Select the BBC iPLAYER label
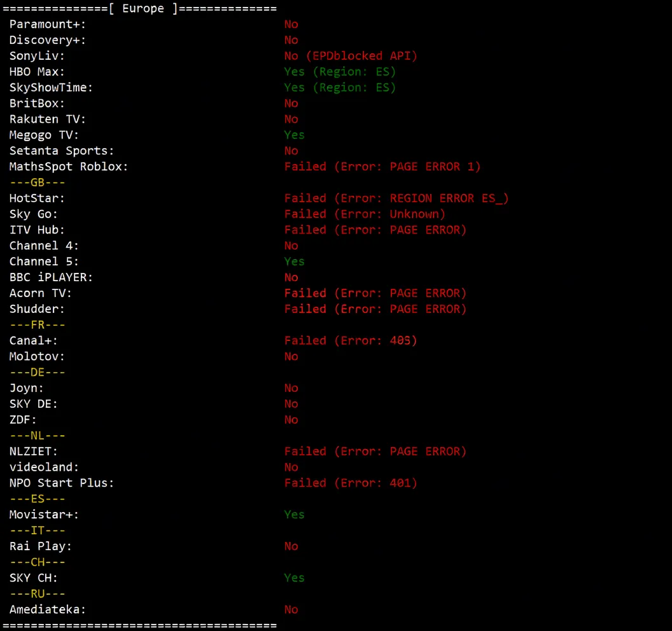The image size is (672, 631). (x=51, y=277)
